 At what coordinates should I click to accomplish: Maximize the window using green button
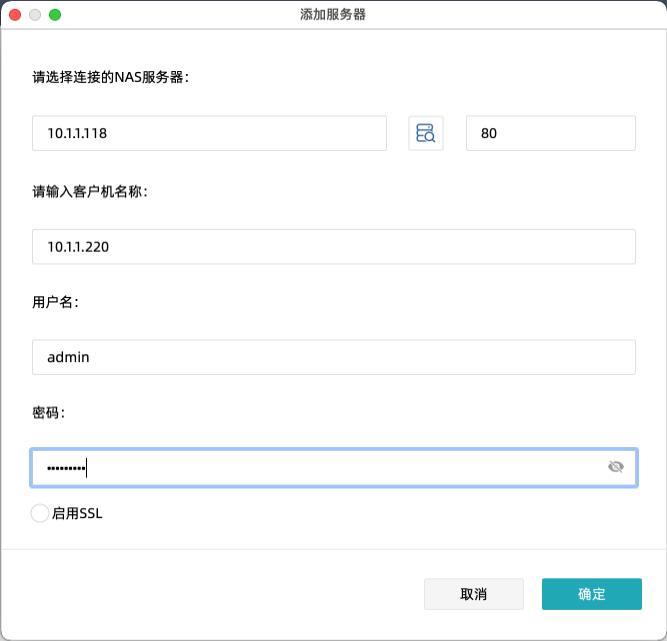click(55, 15)
